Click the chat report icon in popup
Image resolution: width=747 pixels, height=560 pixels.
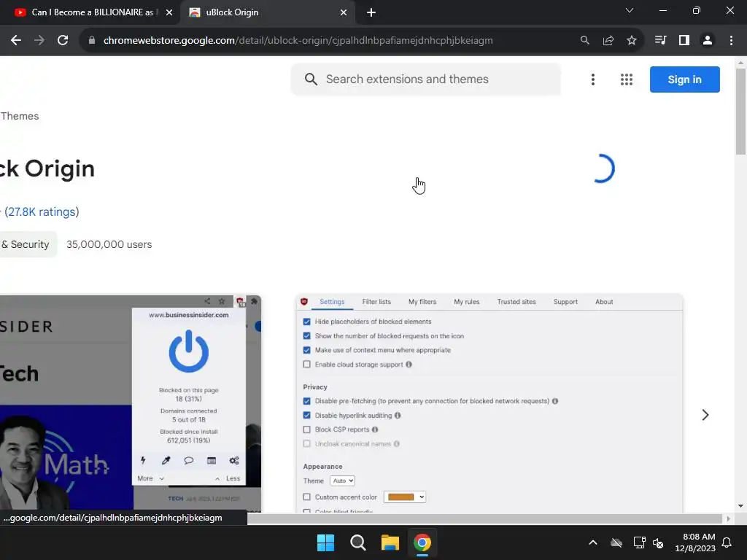point(189,460)
